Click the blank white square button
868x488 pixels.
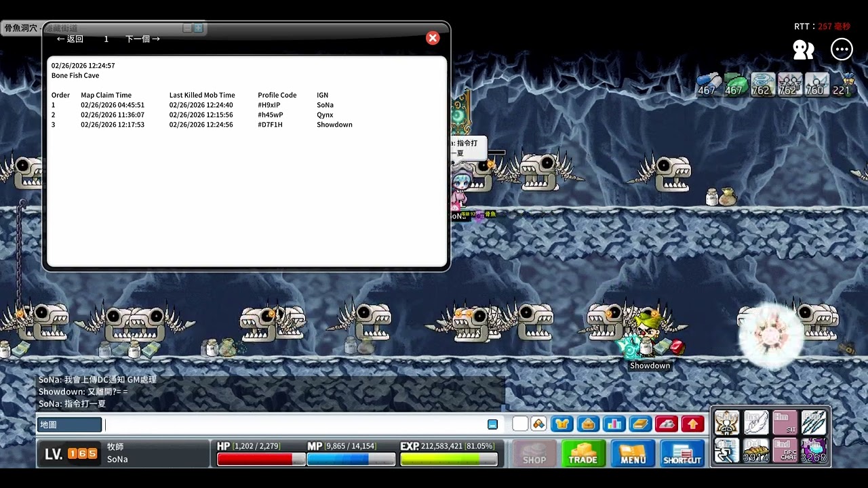[x=520, y=424]
